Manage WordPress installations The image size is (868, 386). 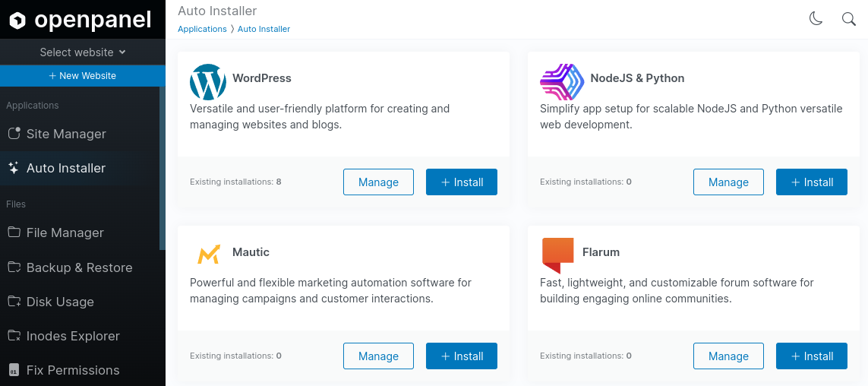click(x=378, y=182)
